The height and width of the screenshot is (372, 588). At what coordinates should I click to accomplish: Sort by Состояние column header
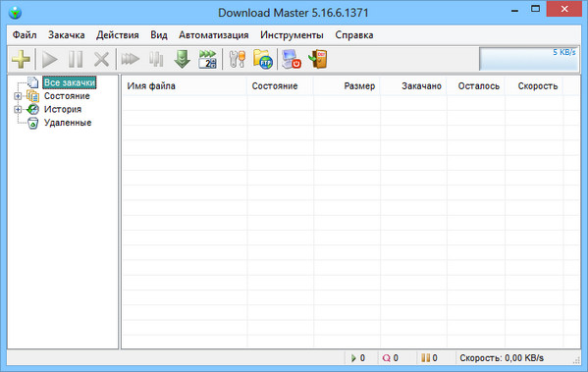[x=280, y=85]
